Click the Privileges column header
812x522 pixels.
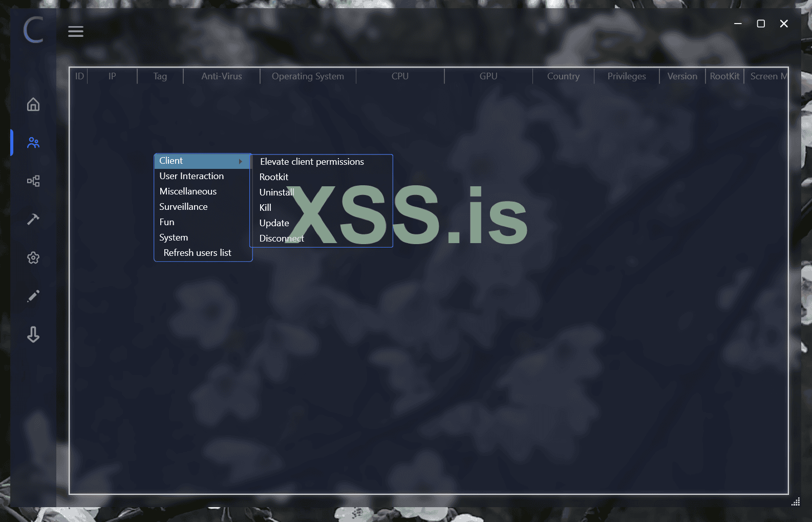pyautogui.click(x=627, y=76)
